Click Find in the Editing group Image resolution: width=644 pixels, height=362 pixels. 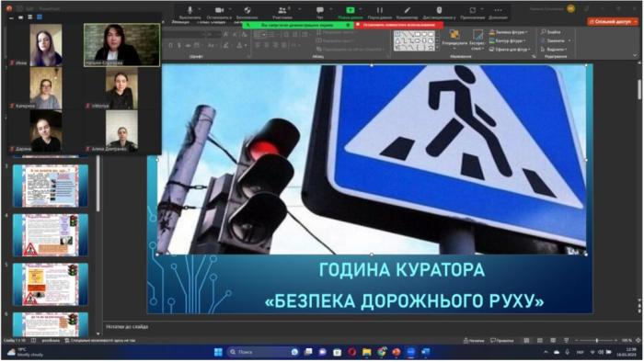[x=551, y=32]
